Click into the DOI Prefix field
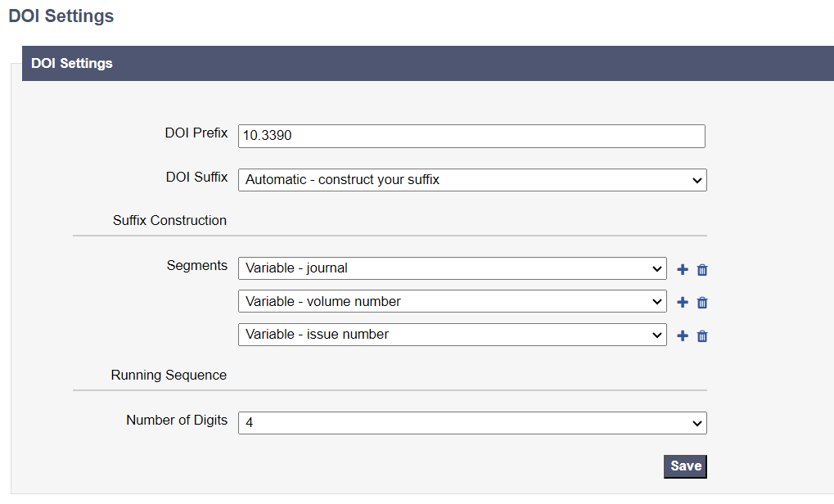The height and width of the screenshot is (504, 834). click(x=471, y=136)
